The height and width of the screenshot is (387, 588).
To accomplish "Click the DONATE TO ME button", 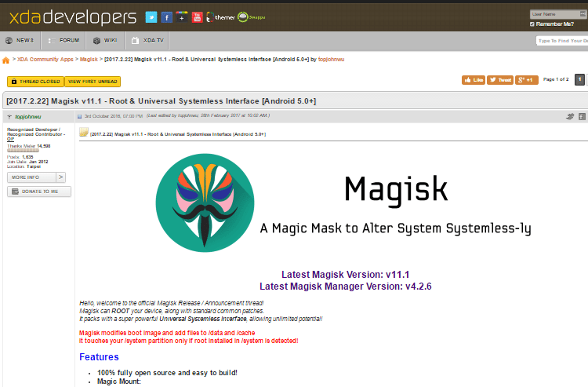I will tap(39, 192).
